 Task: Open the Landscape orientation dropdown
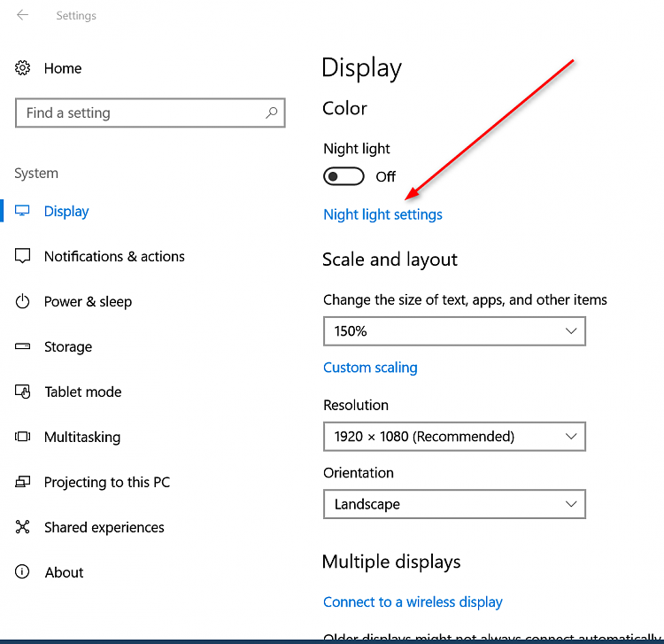(x=454, y=504)
